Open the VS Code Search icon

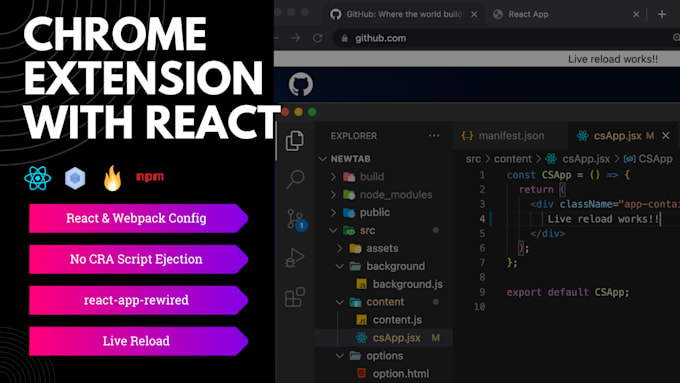pos(295,179)
